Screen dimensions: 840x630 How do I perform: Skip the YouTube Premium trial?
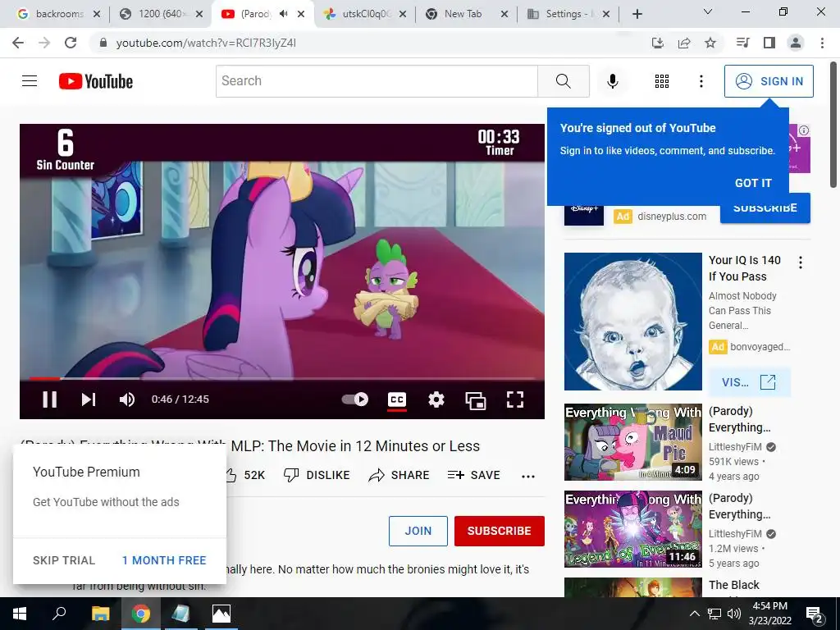pyautogui.click(x=64, y=560)
